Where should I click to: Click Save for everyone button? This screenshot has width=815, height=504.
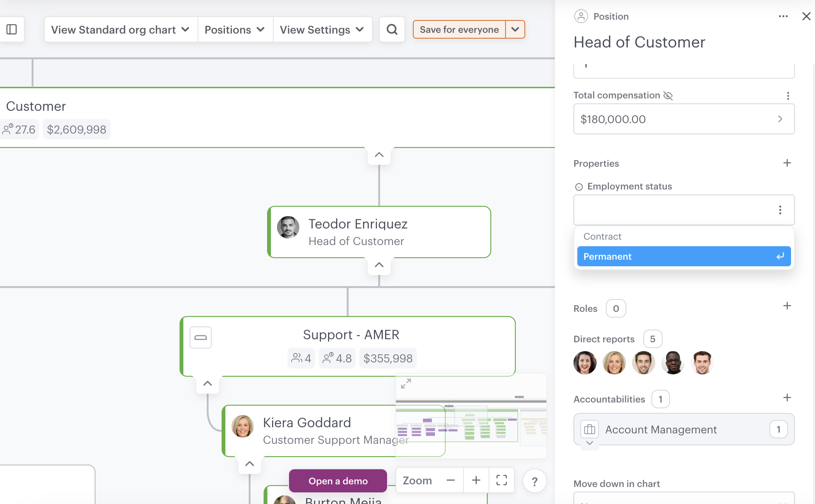coord(459,29)
